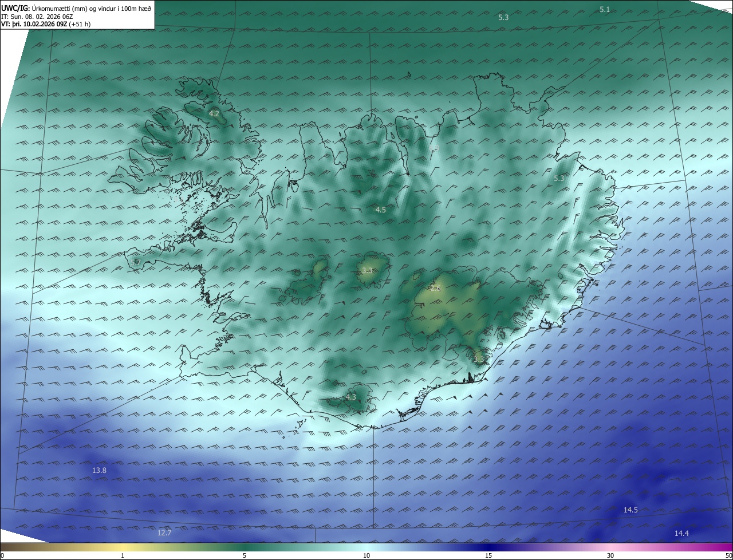Click the 5.1 value label on the map
The image size is (733, 560).
pos(605,9)
